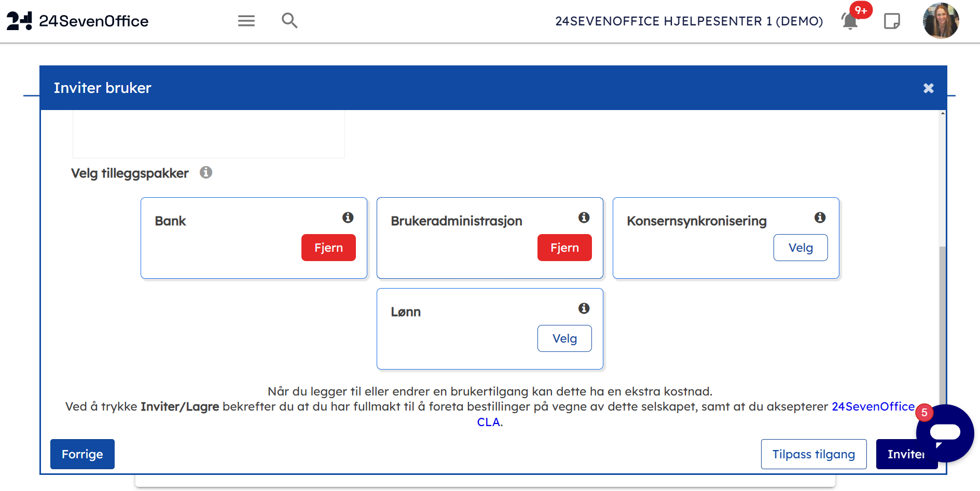980x491 pixels.
Task: Click the search magnifier icon
Action: point(289,21)
